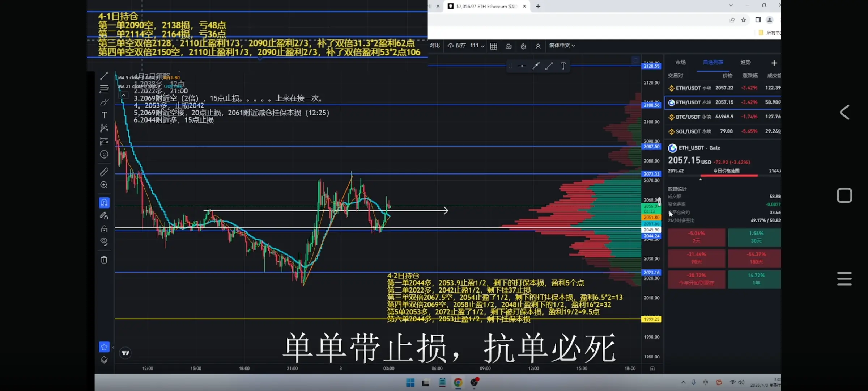The width and height of the screenshot is (868, 391).
Task: Select the Fibonacci retracement tool
Action: [x=104, y=89]
